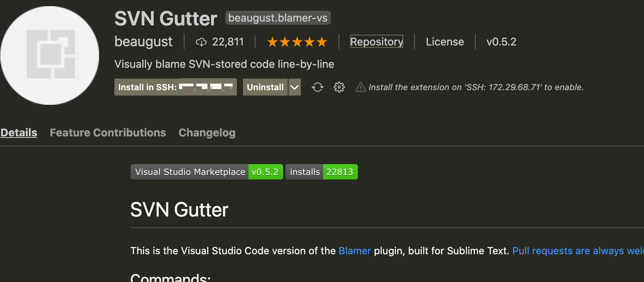Viewport: 644px width, 282px height.
Task: View the extension License
Action: pyautogui.click(x=445, y=42)
